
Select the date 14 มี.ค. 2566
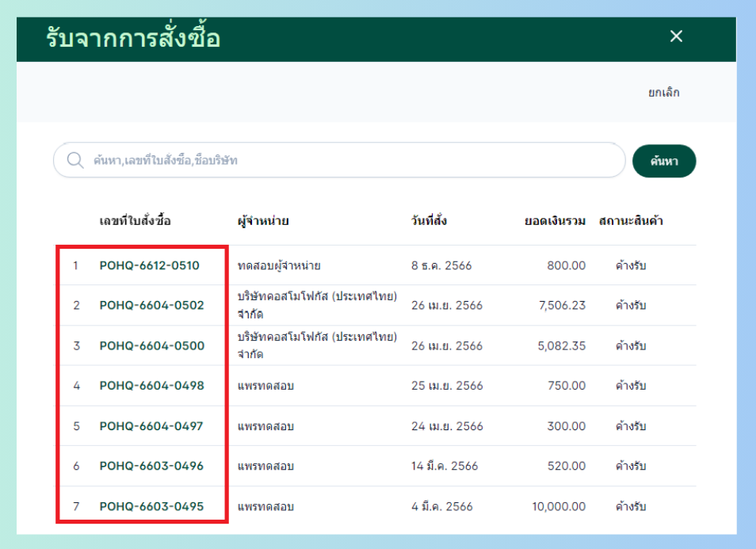pyautogui.click(x=445, y=466)
